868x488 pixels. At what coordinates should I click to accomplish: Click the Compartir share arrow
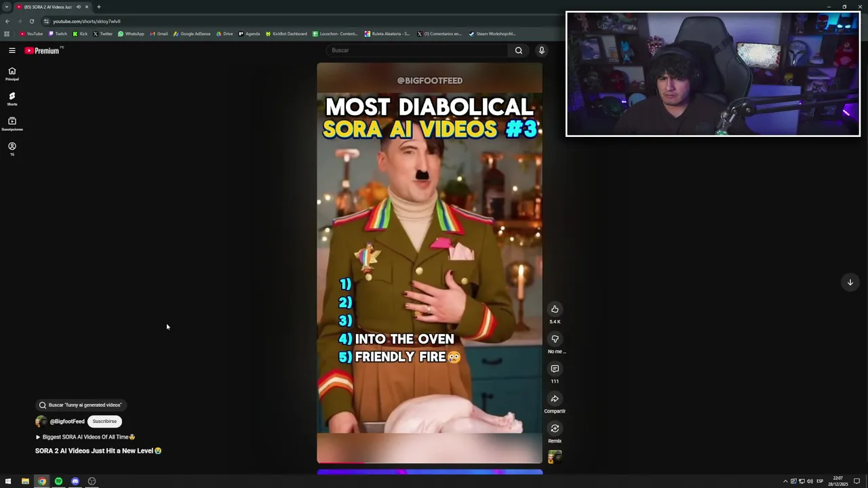[x=555, y=399]
